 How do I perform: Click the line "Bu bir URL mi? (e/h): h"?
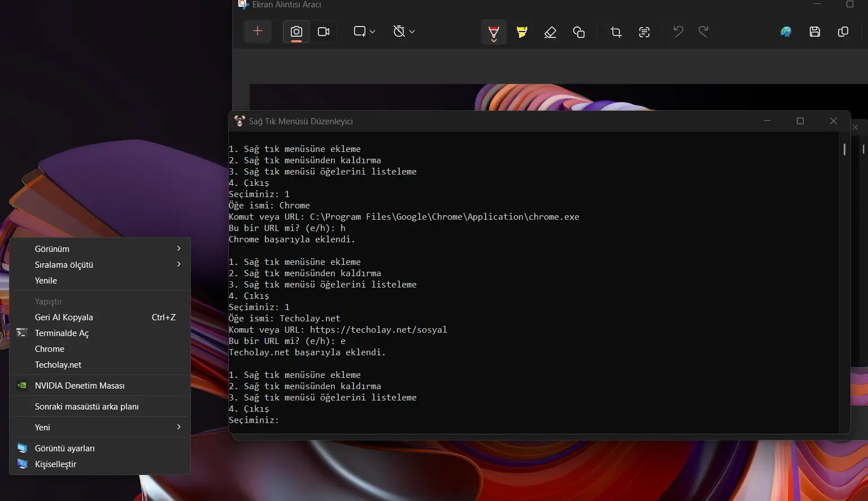[x=287, y=228]
